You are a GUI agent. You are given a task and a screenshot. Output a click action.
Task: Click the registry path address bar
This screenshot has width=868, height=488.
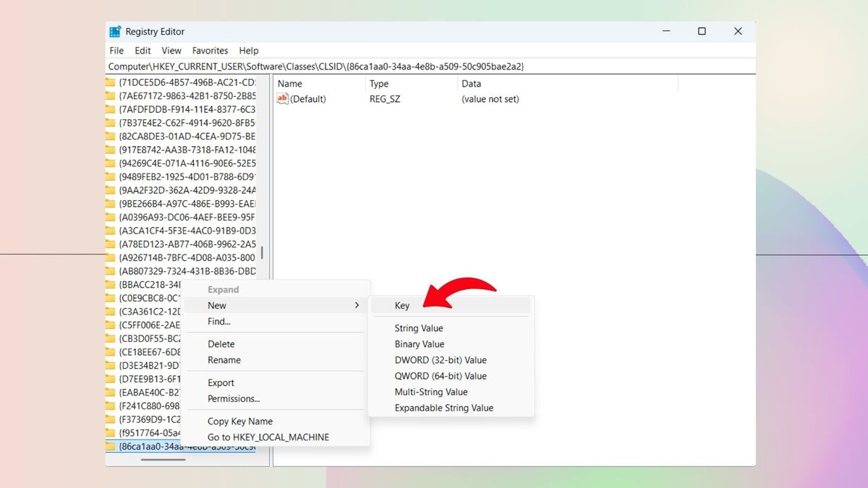click(430, 67)
